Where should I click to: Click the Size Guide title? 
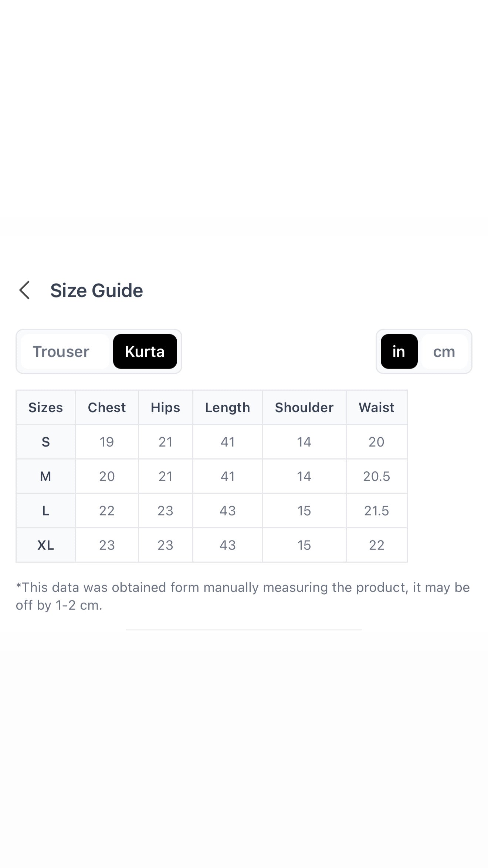coord(96,290)
